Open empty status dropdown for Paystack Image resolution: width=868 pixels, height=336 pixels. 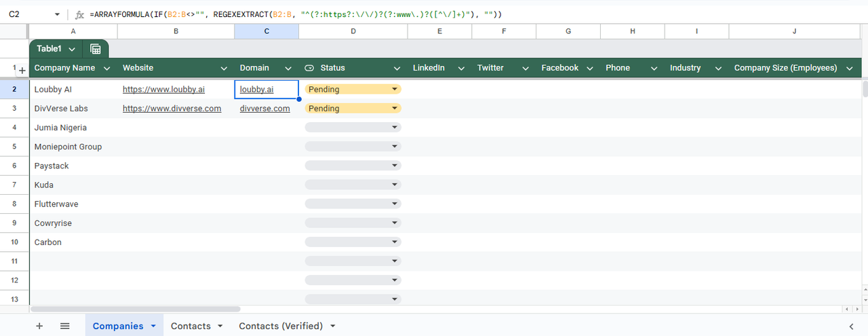point(353,166)
